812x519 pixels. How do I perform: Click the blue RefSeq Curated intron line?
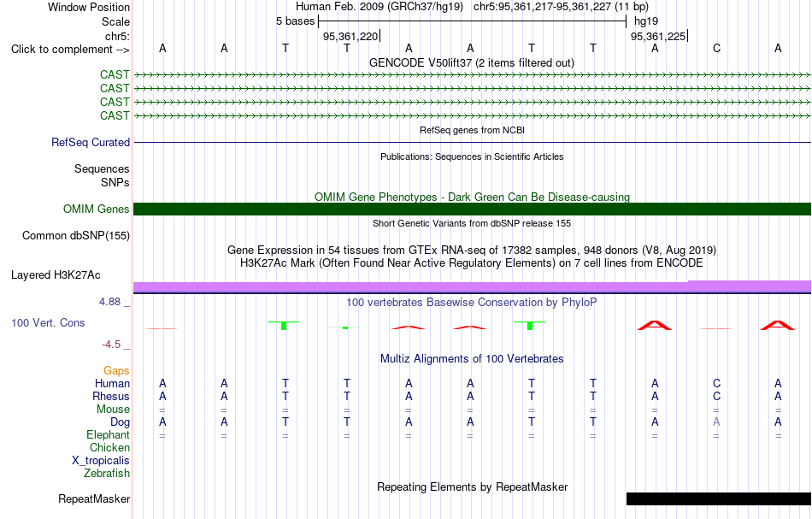coord(473,142)
